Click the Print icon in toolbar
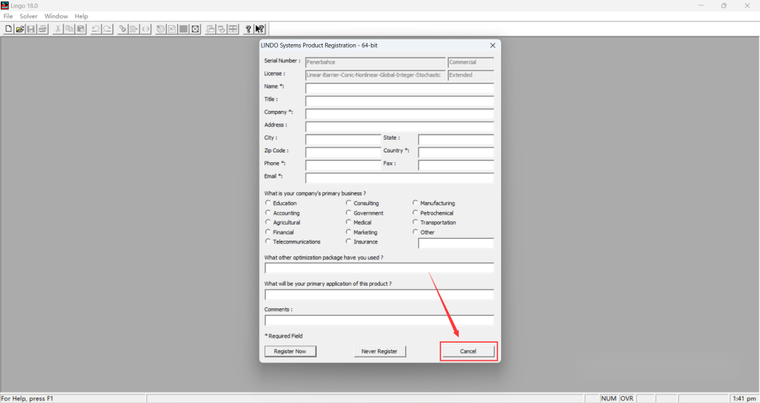The image size is (760, 403). pyautogui.click(x=43, y=29)
